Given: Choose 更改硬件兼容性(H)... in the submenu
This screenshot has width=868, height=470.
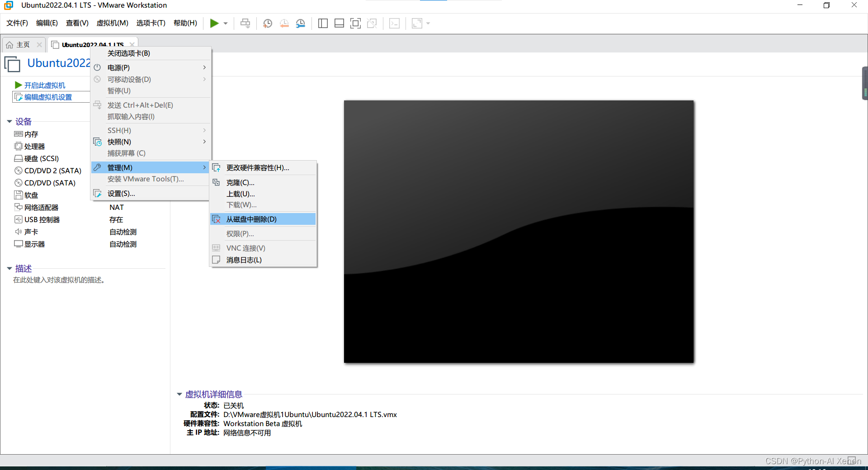Looking at the screenshot, I should (263, 167).
